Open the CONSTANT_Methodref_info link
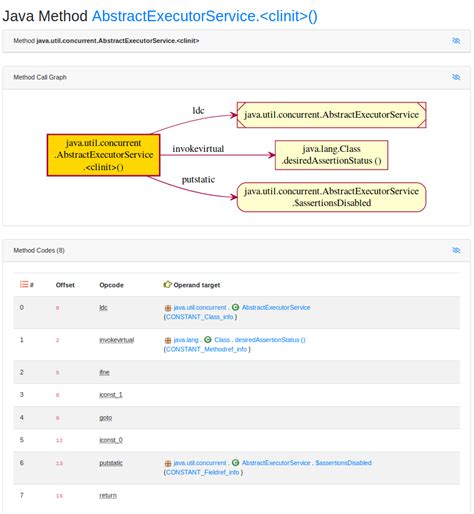 click(206, 349)
